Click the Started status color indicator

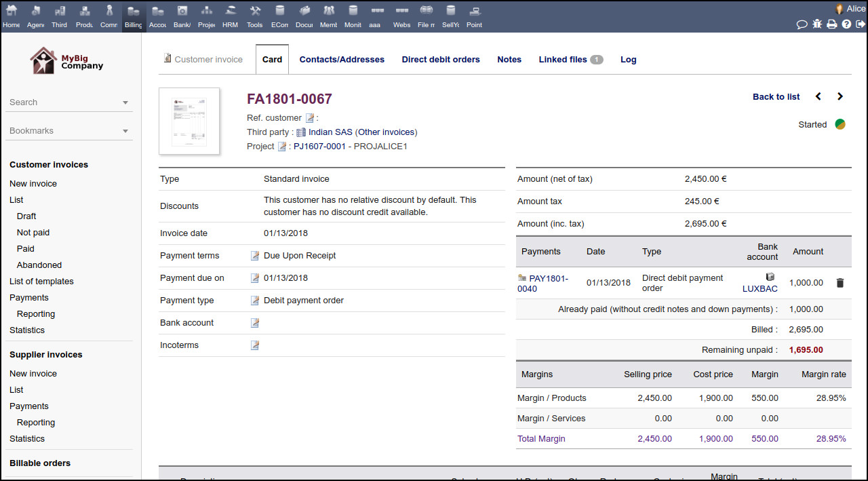pyautogui.click(x=840, y=125)
